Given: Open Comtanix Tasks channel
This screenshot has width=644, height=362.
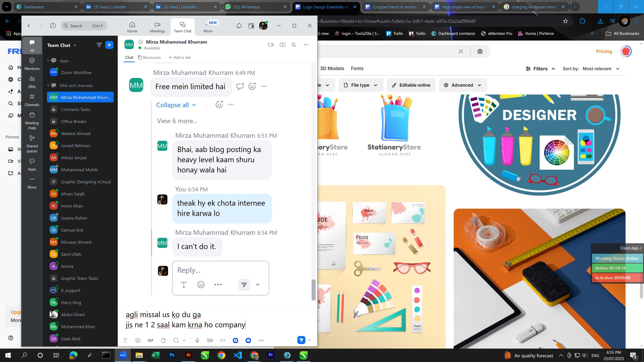Looking at the screenshot, I should click(80, 109).
